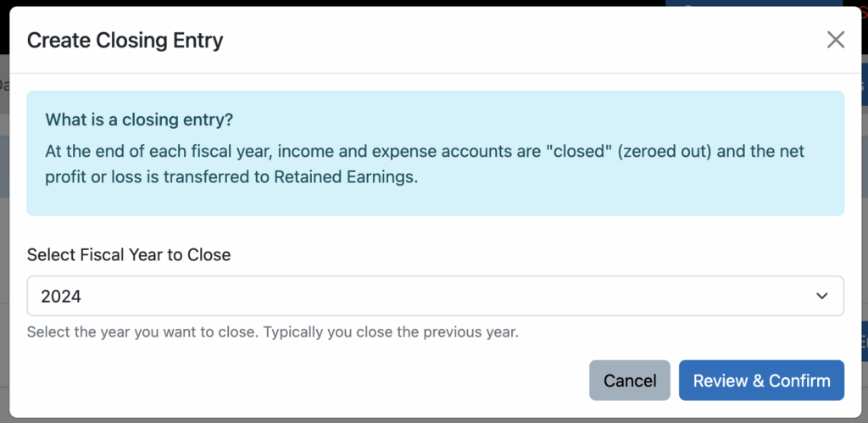Close the Create Closing Entry dialog
This screenshot has width=868, height=423.
(836, 40)
